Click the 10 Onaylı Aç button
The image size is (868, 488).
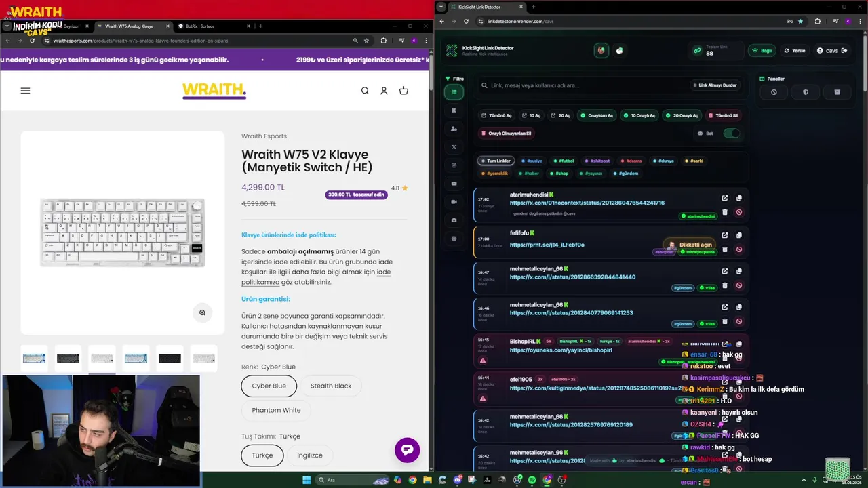pos(639,115)
